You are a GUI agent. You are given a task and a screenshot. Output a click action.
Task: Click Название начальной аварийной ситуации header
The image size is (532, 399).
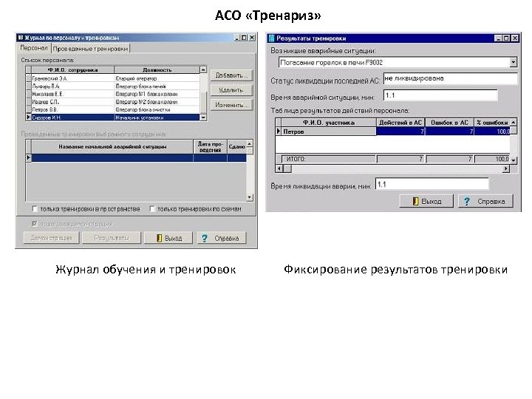(112, 146)
